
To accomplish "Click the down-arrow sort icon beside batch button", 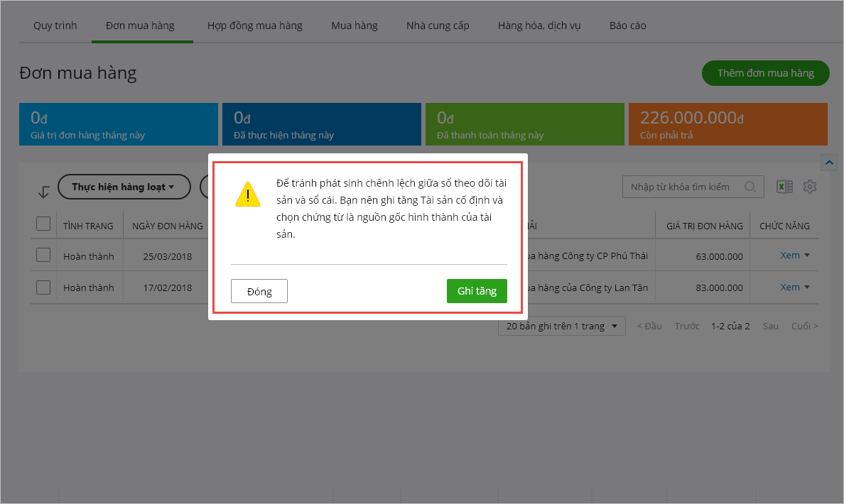I will tap(43, 191).
